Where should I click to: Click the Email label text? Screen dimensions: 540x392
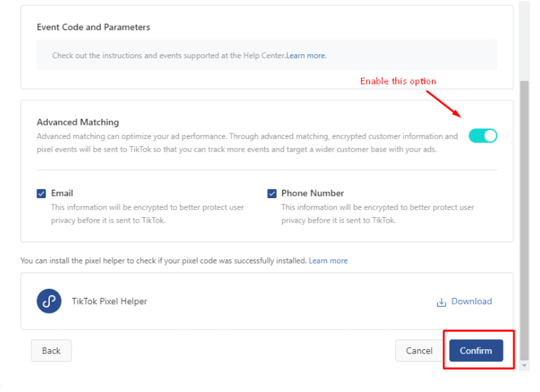[x=62, y=193]
